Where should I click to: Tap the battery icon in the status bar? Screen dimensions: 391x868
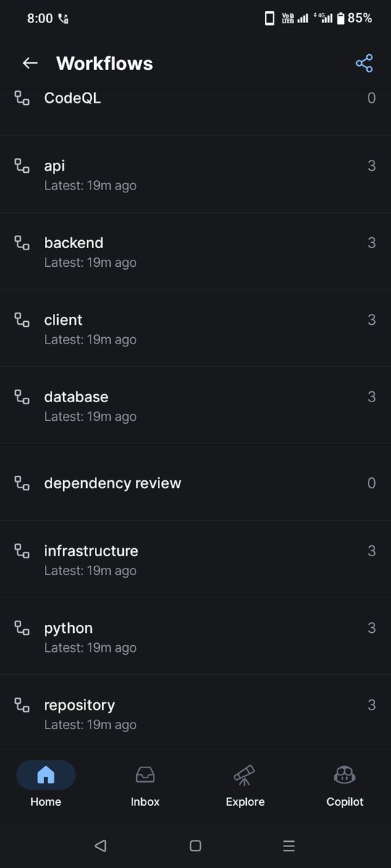click(x=340, y=19)
